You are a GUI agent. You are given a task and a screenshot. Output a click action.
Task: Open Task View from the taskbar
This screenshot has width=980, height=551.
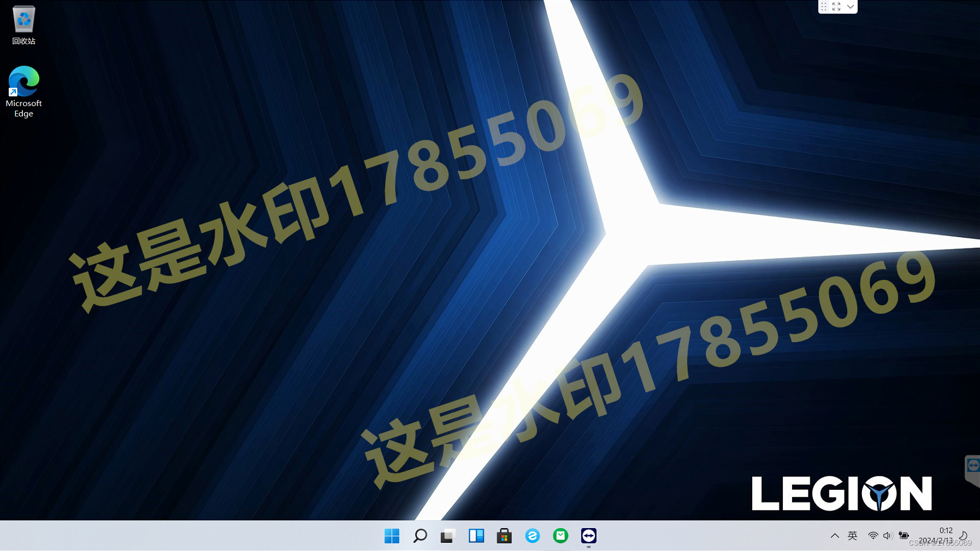[448, 536]
